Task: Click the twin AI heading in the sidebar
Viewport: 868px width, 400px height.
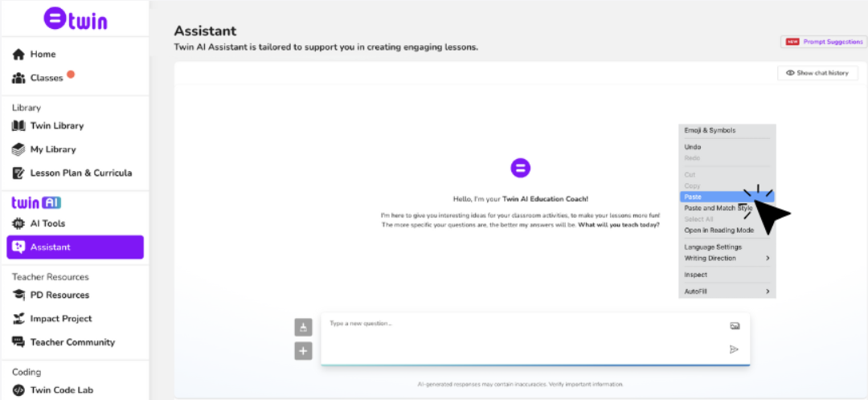Action: [36, 202]
